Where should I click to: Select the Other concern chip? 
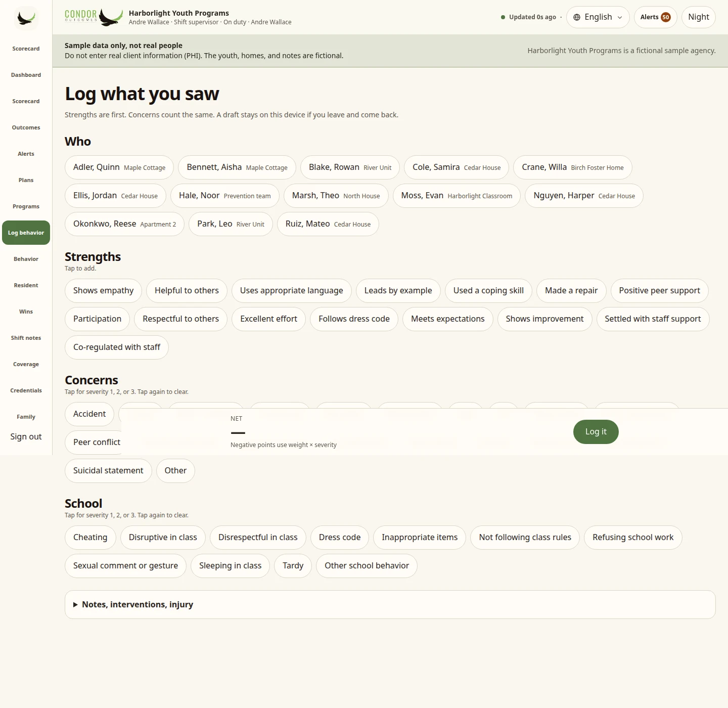(175, 471)
